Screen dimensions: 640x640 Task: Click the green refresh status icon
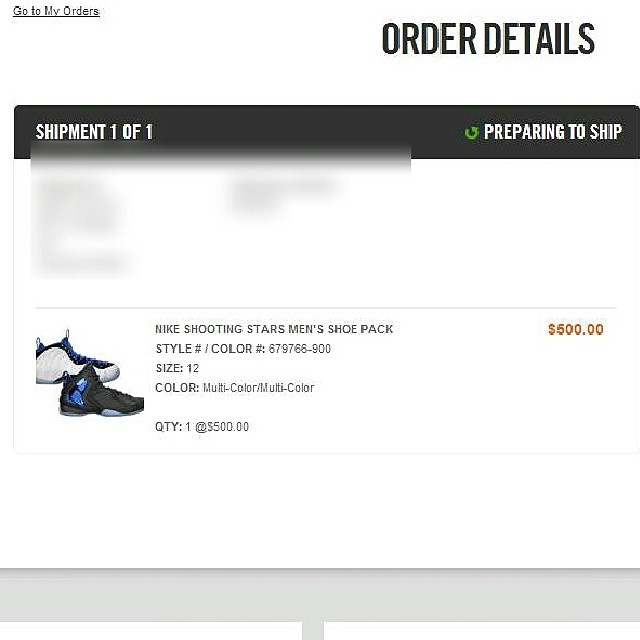(x=471, y=132)
